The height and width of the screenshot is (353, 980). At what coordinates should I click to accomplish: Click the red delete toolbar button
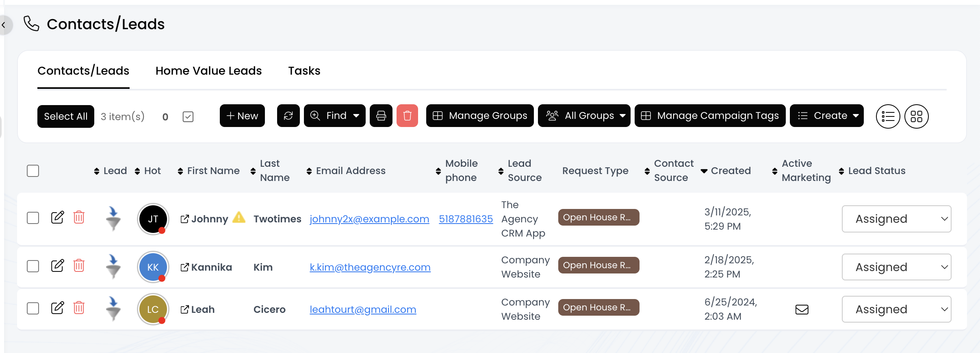click(407, 116)
